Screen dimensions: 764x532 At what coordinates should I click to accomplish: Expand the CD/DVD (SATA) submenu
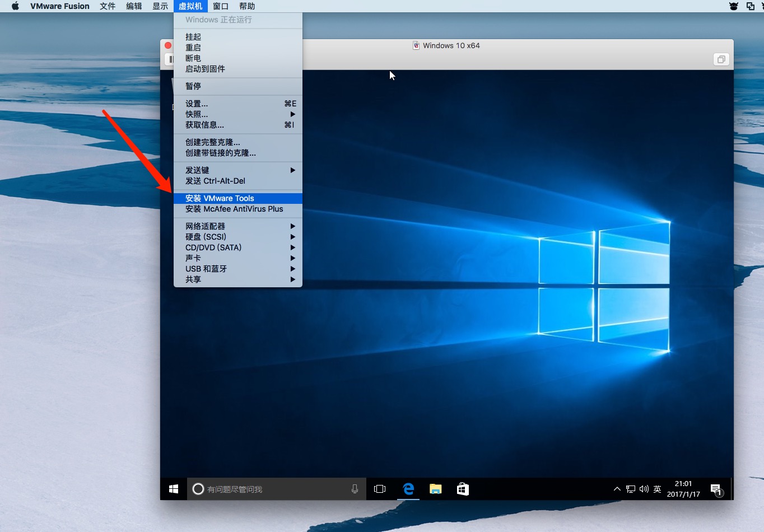point(238,248)
